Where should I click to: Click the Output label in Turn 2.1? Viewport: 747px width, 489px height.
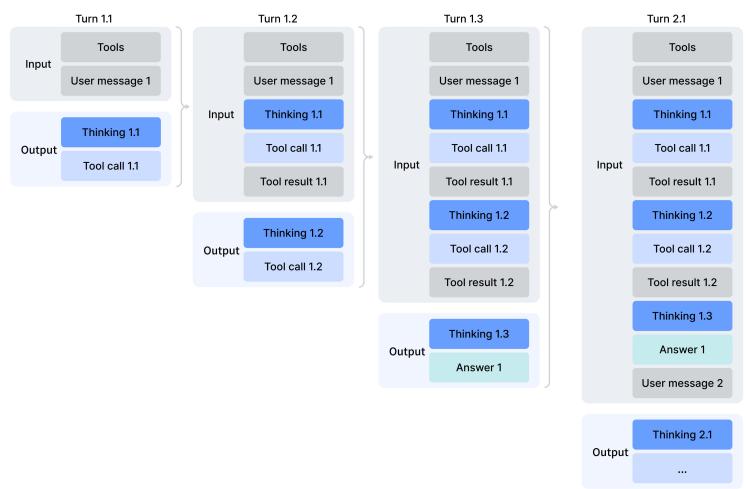tap(609, 452)
